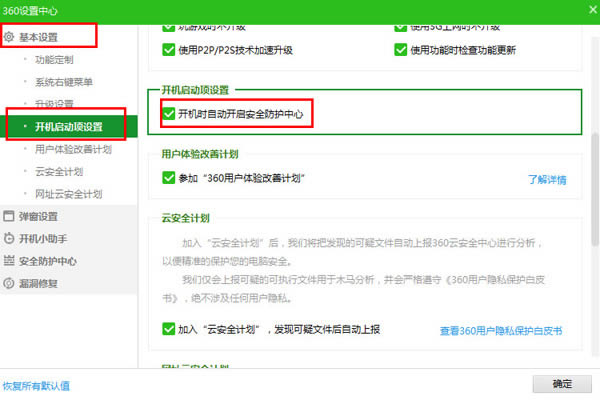Click the 漏洞修复 sidebar icon
Screen dimensions: 600x400
pyautogui.click(x=10, y=283)
